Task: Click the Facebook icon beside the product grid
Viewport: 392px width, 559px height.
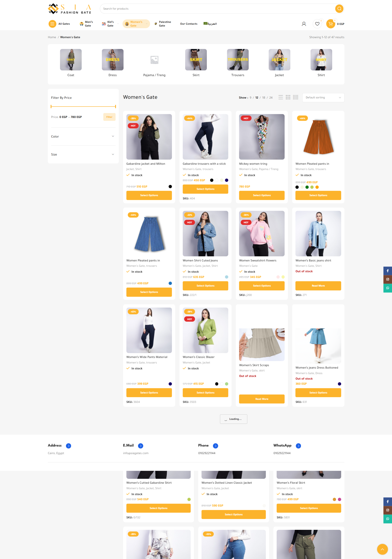Action: coord(388,271)
